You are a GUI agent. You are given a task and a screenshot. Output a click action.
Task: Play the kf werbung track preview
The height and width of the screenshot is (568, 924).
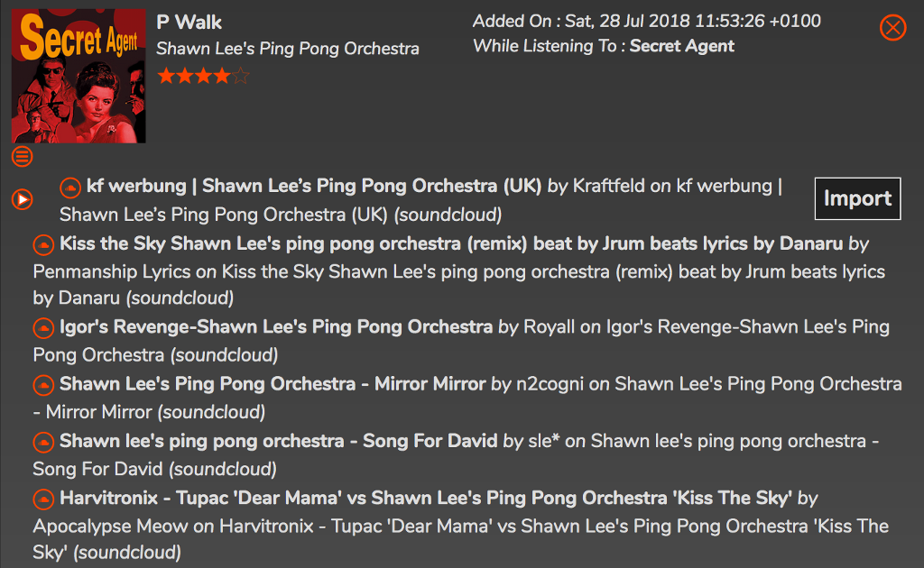coord(22,199)
